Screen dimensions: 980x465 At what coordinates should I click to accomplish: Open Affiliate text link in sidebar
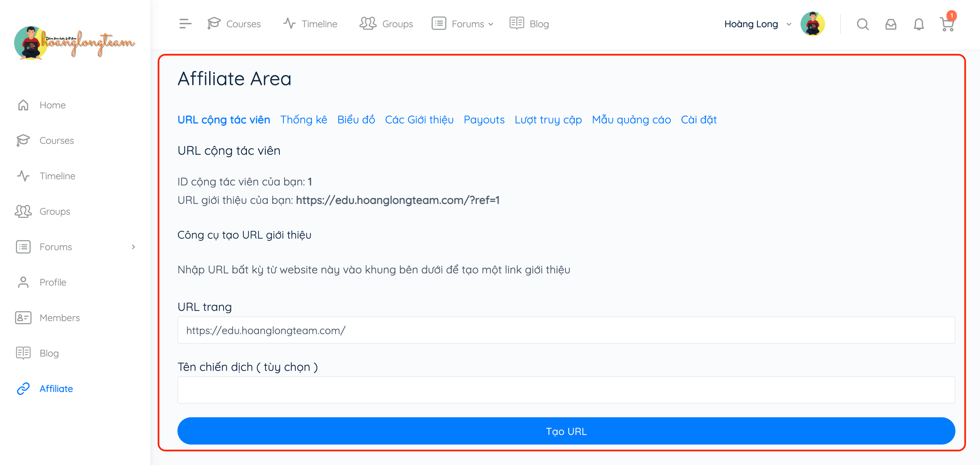coord(56,389)
